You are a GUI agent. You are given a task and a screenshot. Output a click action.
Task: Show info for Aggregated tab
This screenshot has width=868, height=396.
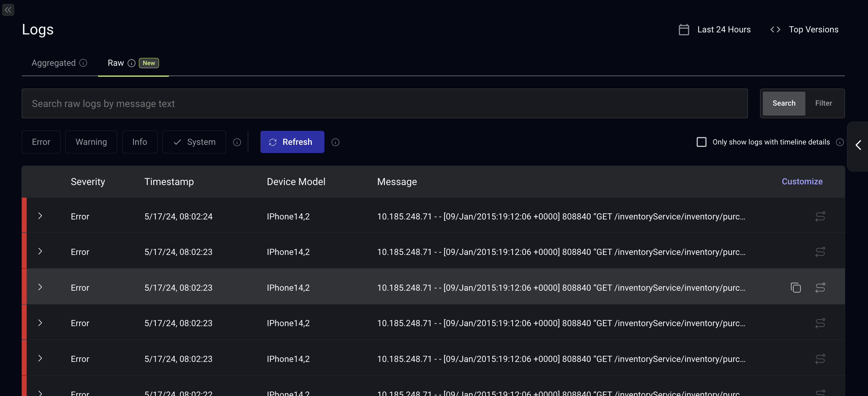point(83,63)
